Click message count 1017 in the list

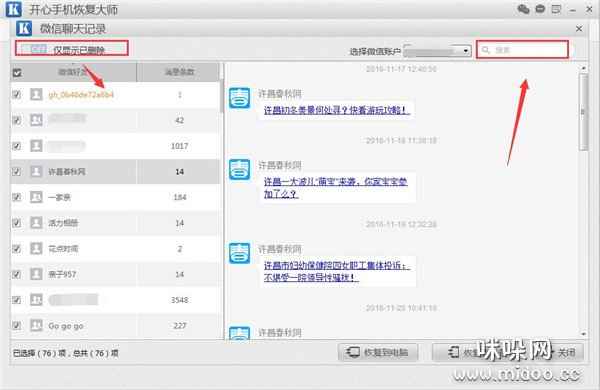point(179,146)
